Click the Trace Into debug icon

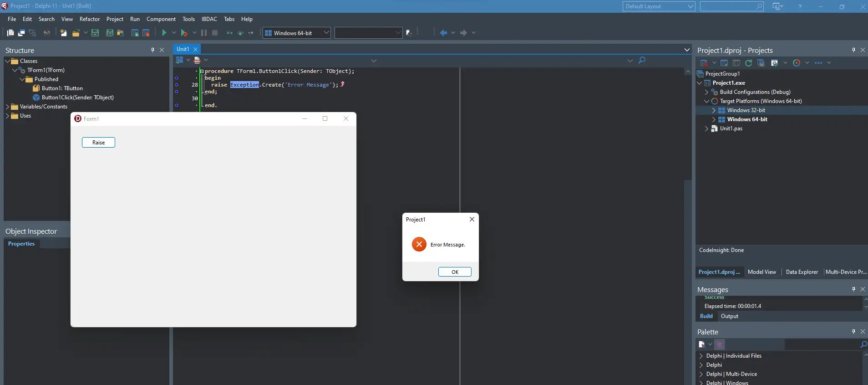click(229, 33)
